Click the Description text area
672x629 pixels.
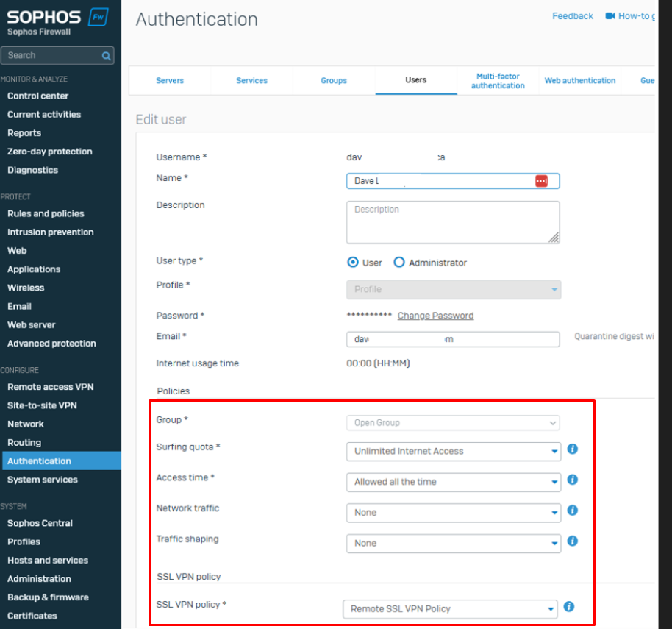(452, 222)
